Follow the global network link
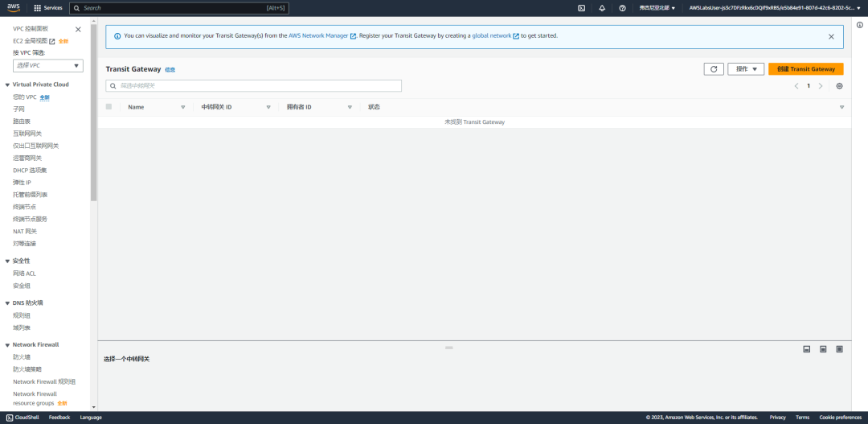 click(x=492, y=35)
